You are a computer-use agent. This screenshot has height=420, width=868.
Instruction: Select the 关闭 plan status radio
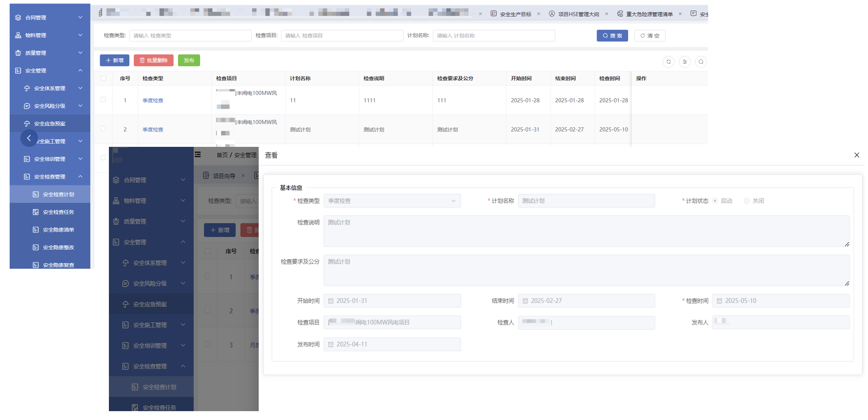[746, 201]
